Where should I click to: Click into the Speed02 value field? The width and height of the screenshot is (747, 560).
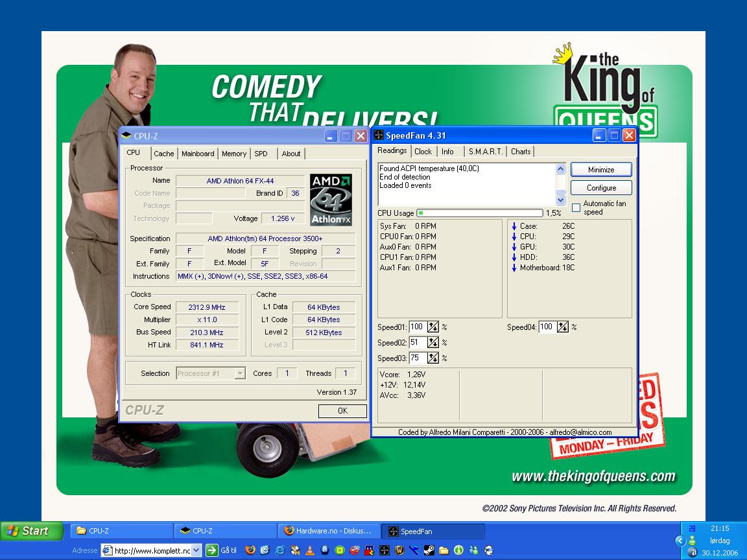point(418,342)
